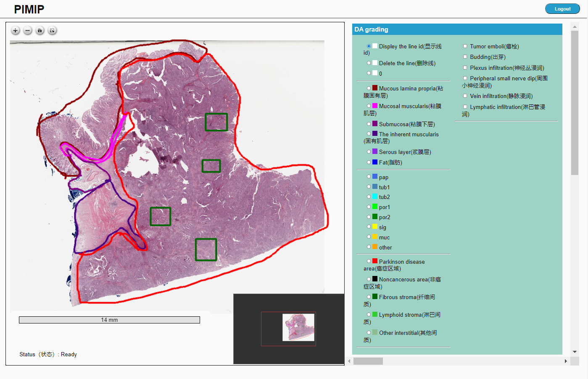Log out using the Logout button

[x=562, y=9]
